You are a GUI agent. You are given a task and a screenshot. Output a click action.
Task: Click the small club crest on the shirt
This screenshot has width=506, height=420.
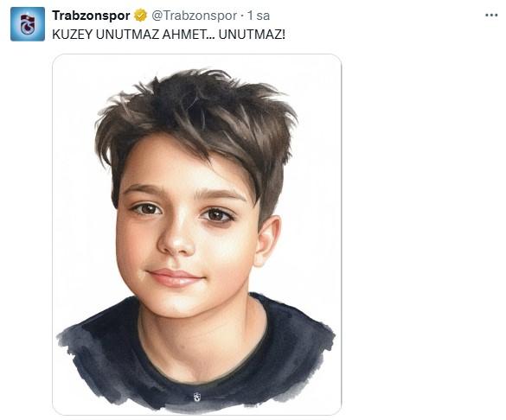196,397
